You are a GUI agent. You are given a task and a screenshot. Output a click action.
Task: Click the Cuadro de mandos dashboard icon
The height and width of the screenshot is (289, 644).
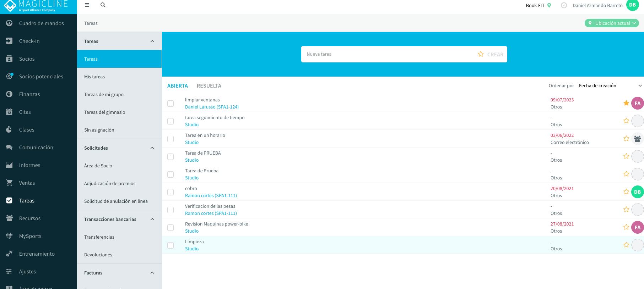point(9,23)
